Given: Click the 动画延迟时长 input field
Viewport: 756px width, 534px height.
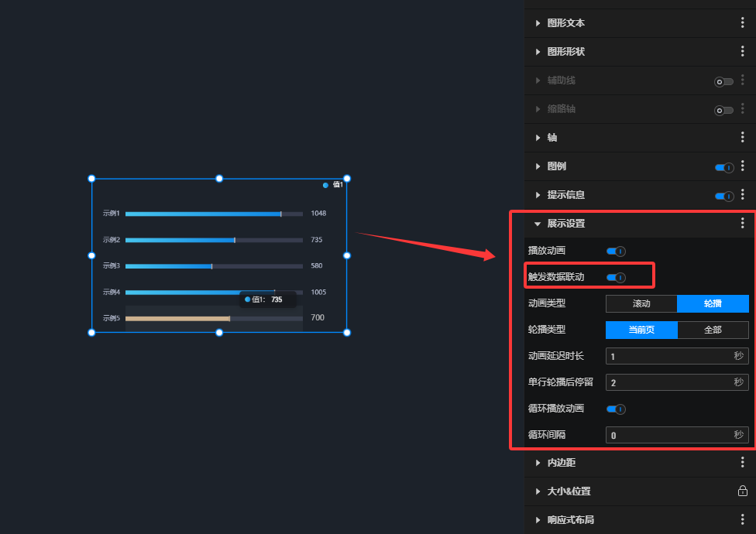Looking at the screenshot, I should pos(668,356).
